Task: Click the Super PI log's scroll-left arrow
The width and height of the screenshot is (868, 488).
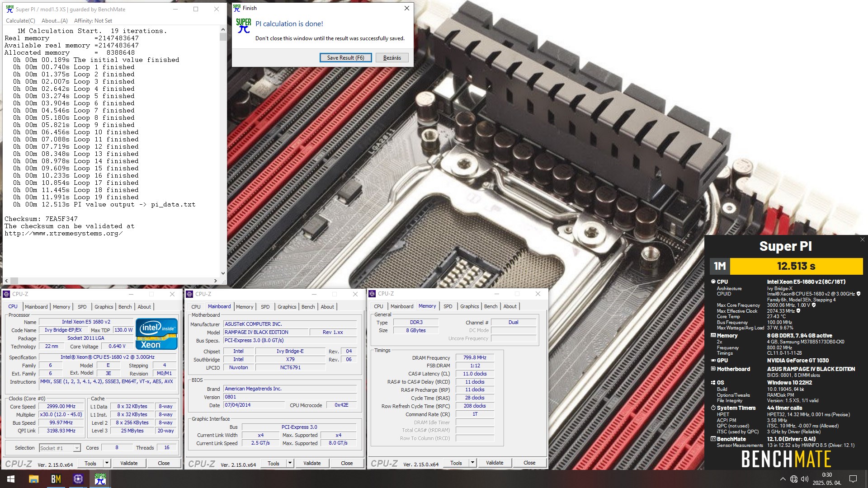Action: click(6, 281)
